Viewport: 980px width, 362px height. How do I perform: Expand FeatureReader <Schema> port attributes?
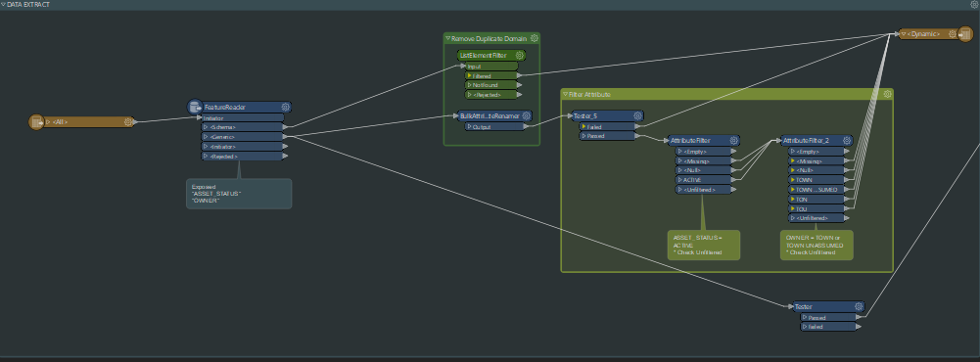206,127
